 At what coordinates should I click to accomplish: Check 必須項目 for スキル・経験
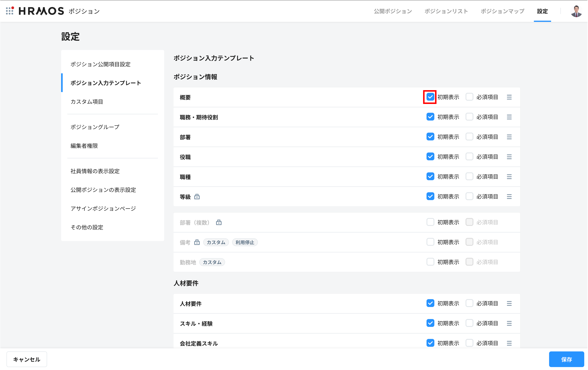pyautogui.click(x=469, y=323)
